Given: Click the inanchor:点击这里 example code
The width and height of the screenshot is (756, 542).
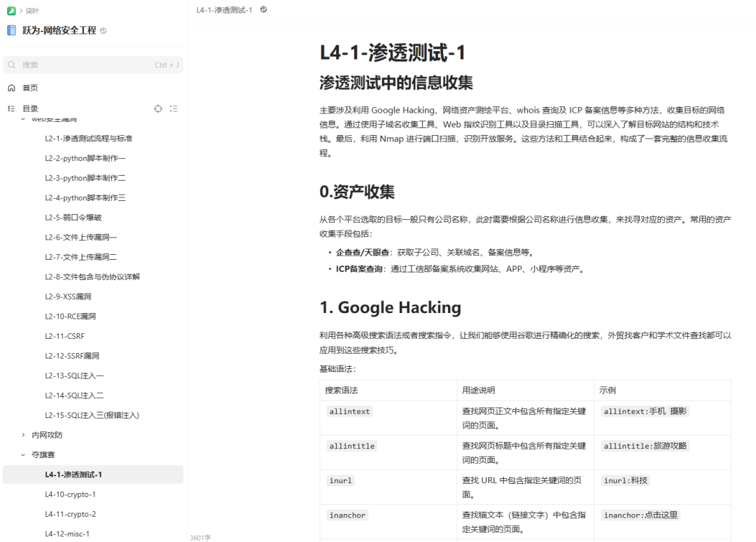Looking at the screenshot, I should (640, 515).
